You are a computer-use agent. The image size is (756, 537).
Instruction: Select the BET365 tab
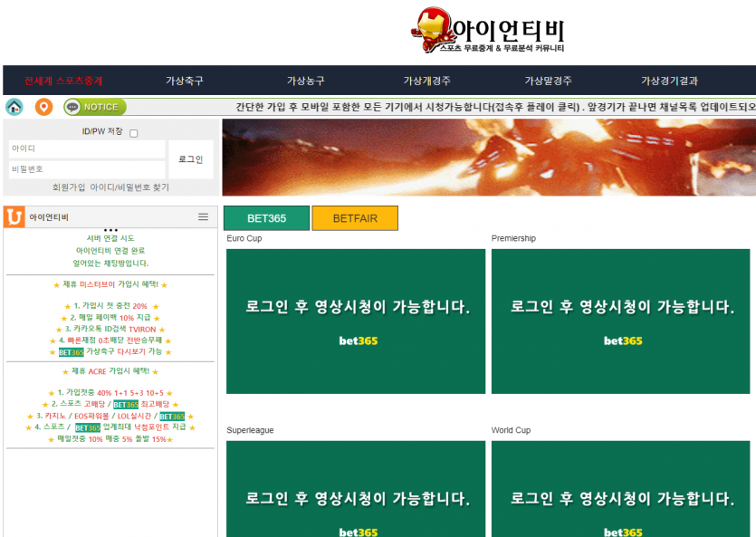tap(266, 218)
